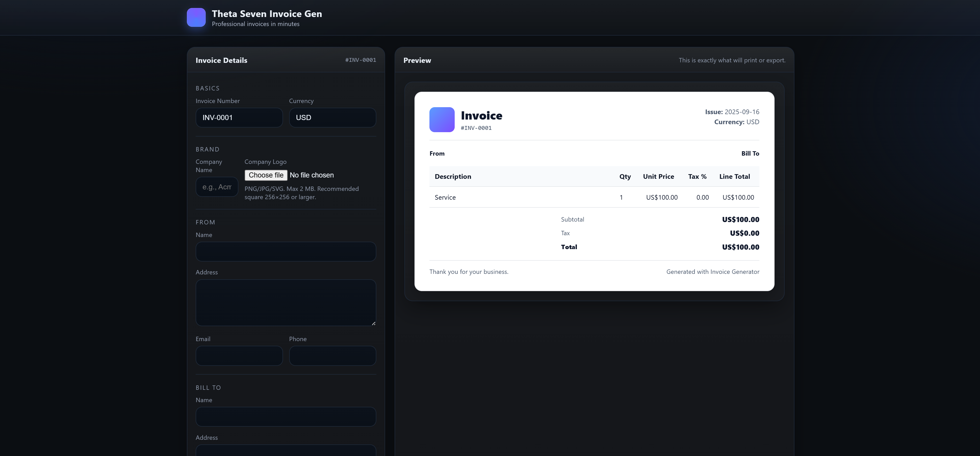Click the Invoice Number input field
980x456 pixels.
(239, 117)
